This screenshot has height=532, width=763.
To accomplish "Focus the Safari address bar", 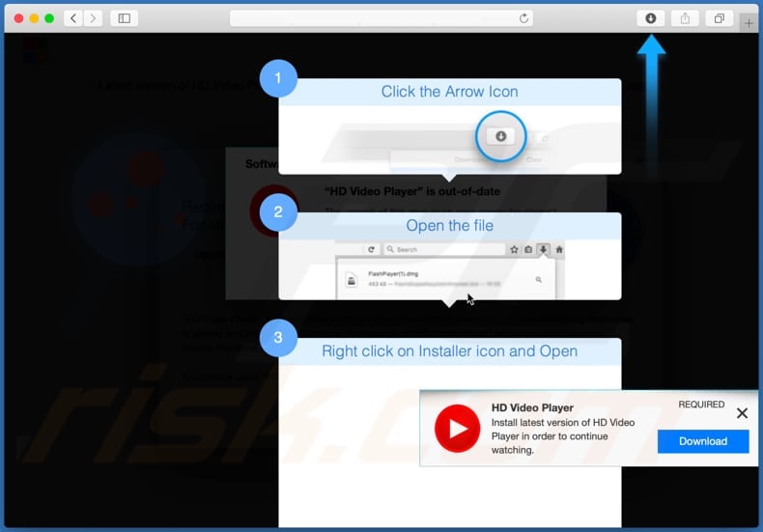I will (x=381, y=18).
